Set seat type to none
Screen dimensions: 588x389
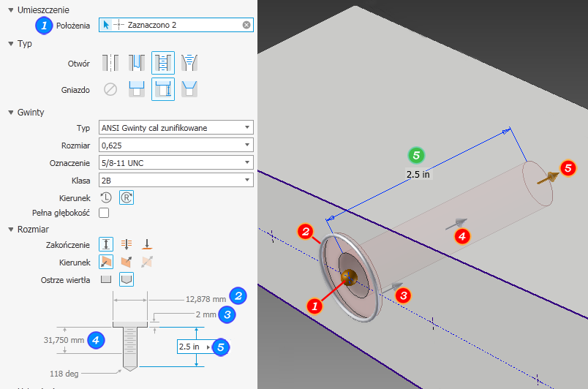[x=110, y=89]
